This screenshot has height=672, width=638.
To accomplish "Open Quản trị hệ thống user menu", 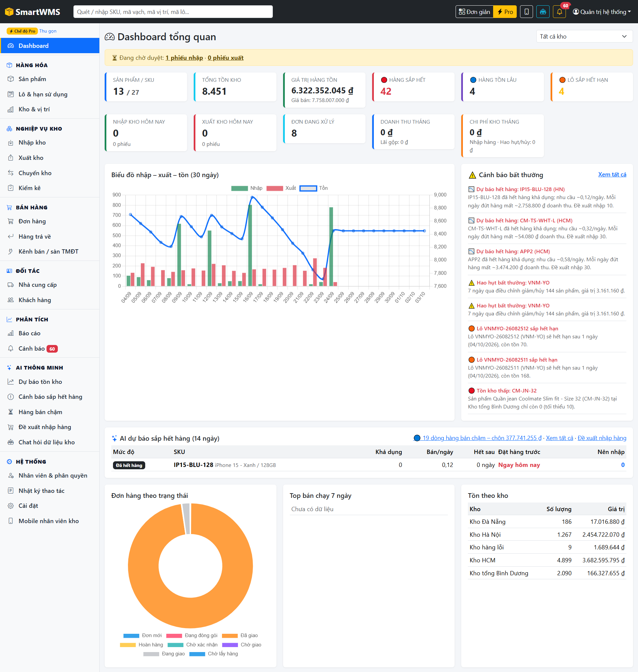I will point(601,12).
